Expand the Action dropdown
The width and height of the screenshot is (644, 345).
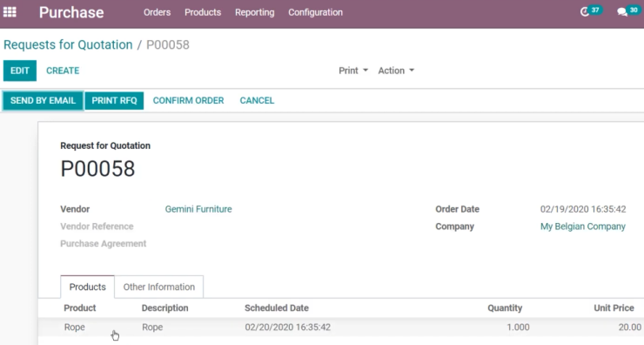pyautogui.click(x=396, y=71)
